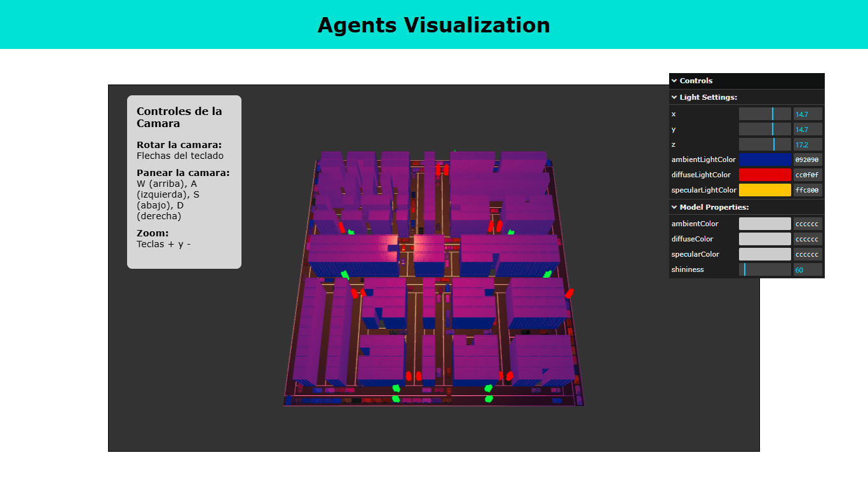Click the diffuseLightColor hex field cc0f0f

pyautogui.click(x=808, y=175)
